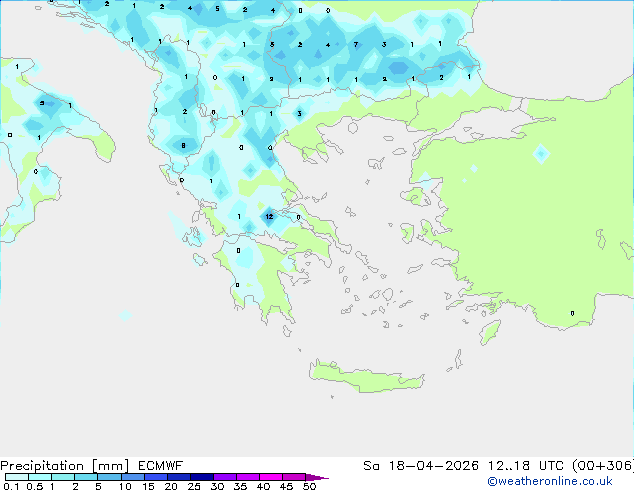
Task: Click the '12' precipitation value over central Greece
Action: (x=269, y=217)
